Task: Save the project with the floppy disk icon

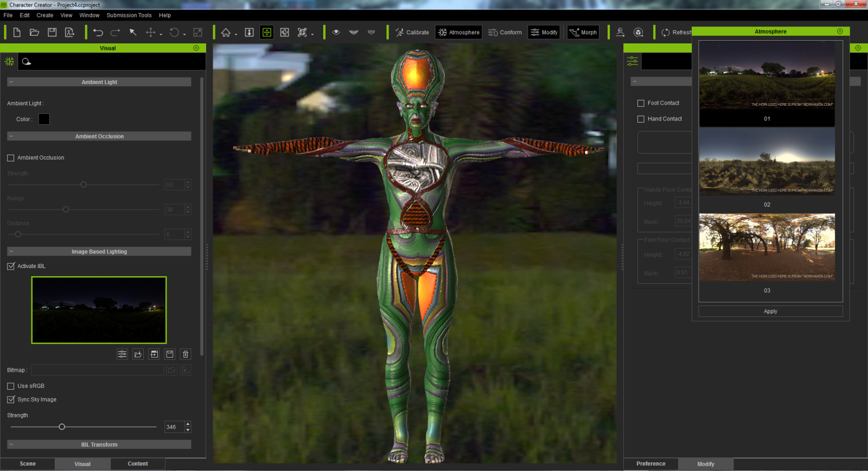Action: tap(52, 33)
